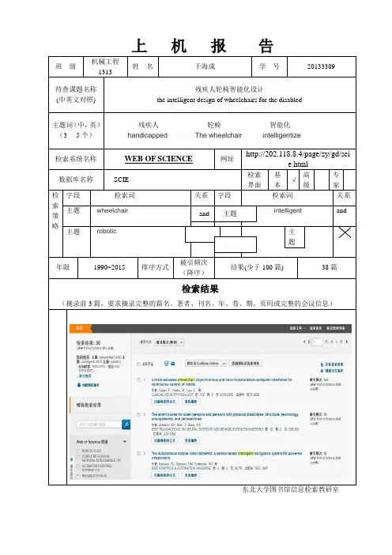Viewport: 392px width, 555px height.
Task: Click view abstract button under result 3
Action: pos(190,475)
